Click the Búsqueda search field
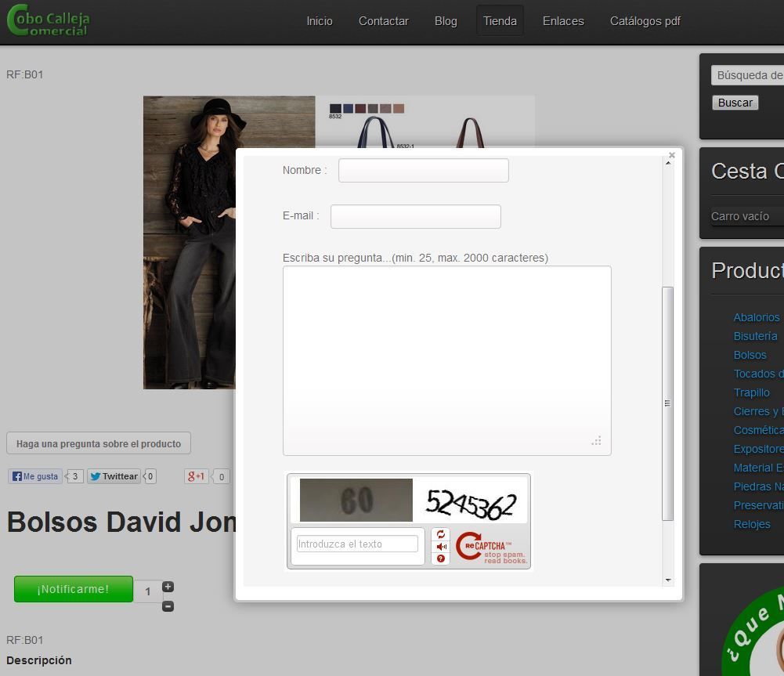 747,75
